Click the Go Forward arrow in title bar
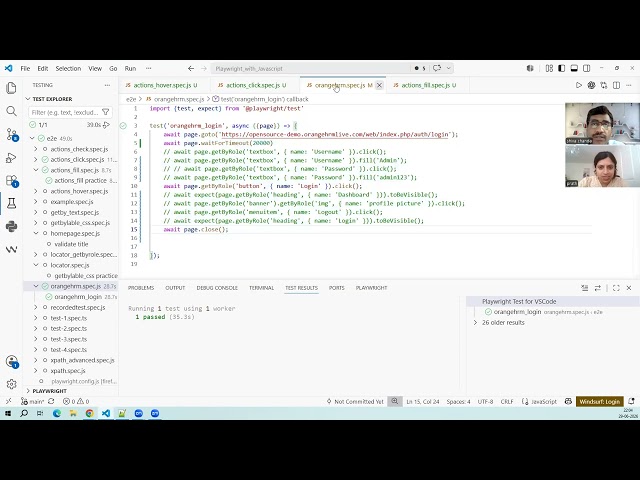 [x=204, y=69]
